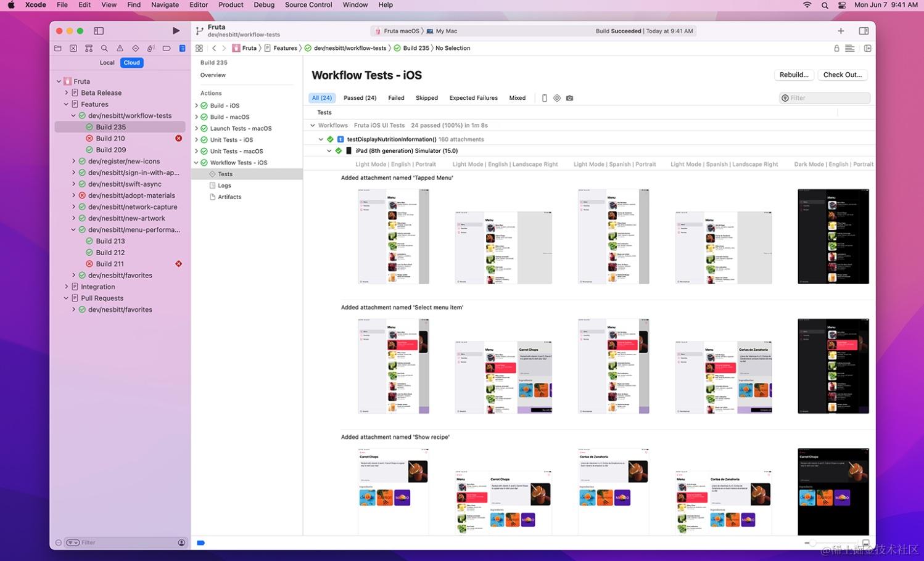
Task: Click the user filter icon in navigator footer
Action: [x=181, y=543]
